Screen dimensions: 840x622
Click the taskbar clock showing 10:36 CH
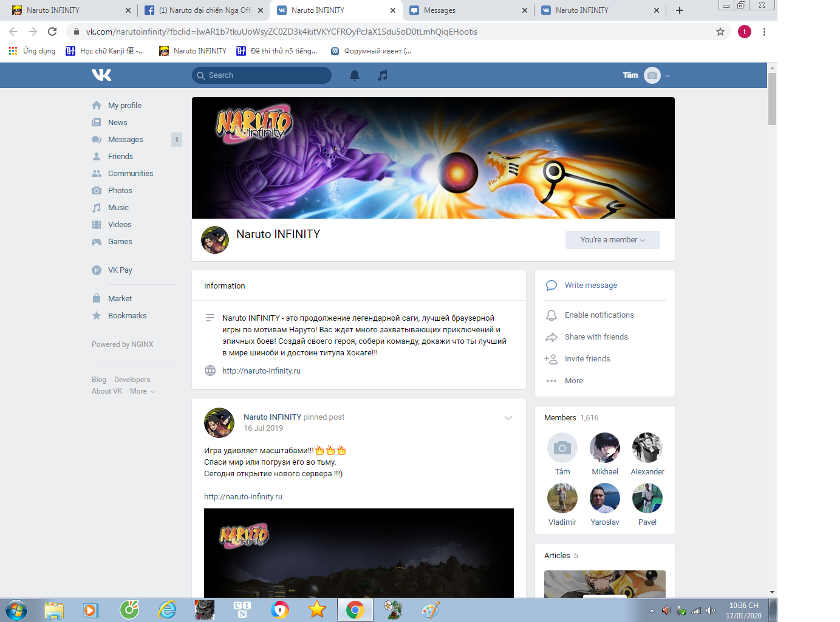(x=743, y=610)
